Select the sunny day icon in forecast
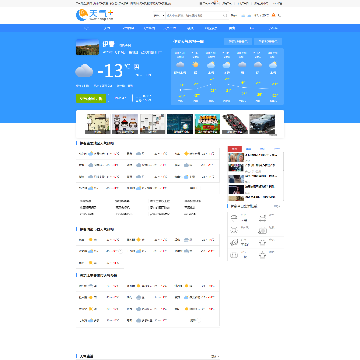360x360 pixels. coord(195,64)
